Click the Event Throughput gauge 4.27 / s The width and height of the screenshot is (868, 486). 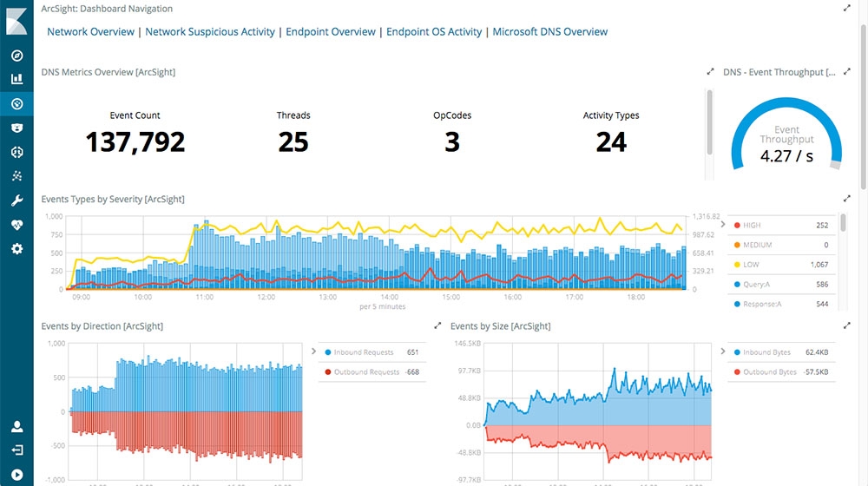click(x=786, y=156)
